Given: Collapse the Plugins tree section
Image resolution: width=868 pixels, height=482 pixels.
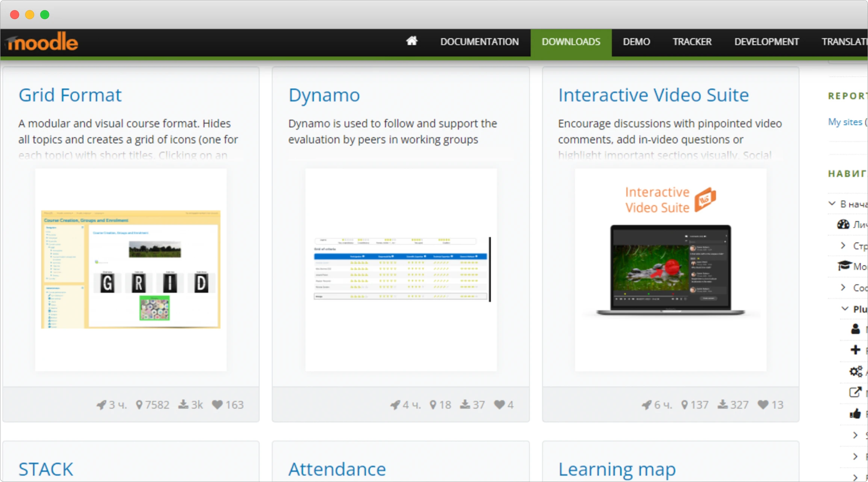Looking at the screenshot, I should point(844,309).
